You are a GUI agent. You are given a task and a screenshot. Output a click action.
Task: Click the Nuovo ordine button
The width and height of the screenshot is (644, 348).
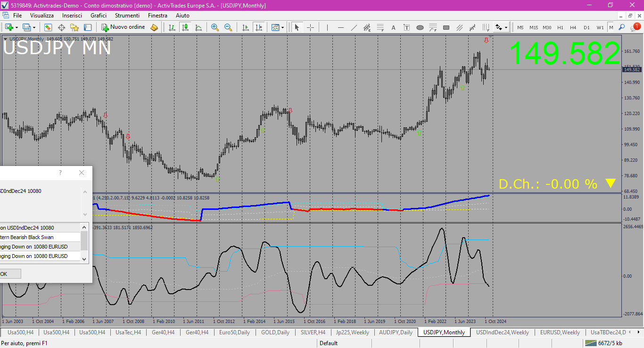tap(124, 27)
